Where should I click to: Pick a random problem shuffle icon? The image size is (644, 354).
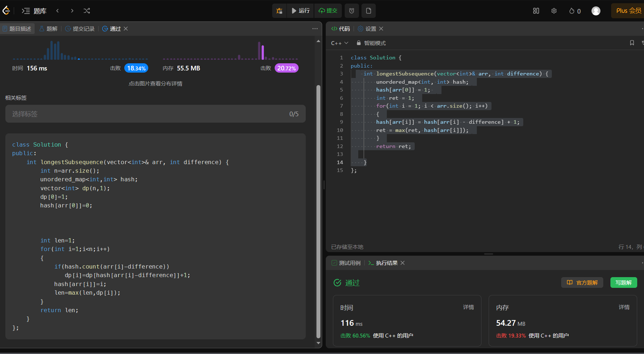87,11
